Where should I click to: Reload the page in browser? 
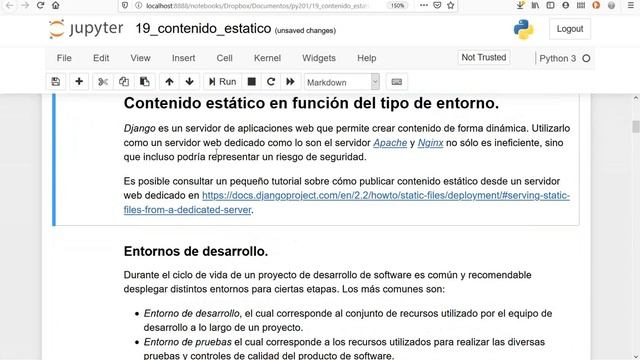pos(40,5)
